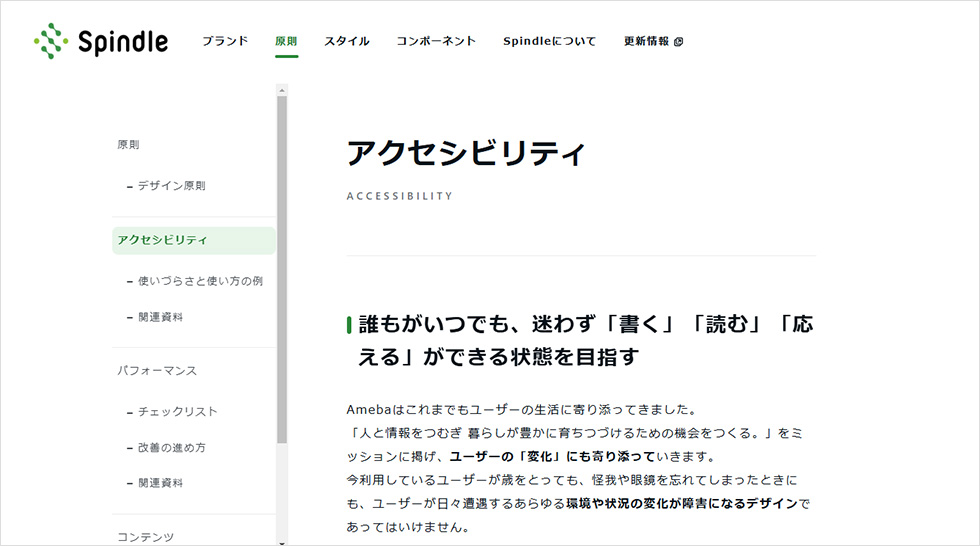Click bold text 環境や状況の変化が障害になるデザイン
Image resolution: width=980 pixels, height=546 pixels.
coord(682,504)
